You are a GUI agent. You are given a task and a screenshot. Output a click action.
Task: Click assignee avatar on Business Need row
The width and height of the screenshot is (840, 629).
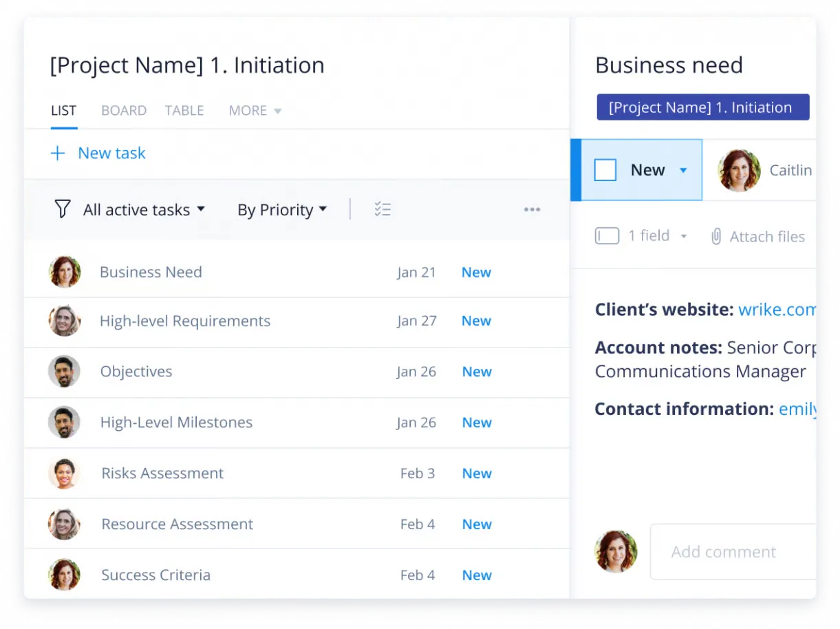[x=65, y=272]
